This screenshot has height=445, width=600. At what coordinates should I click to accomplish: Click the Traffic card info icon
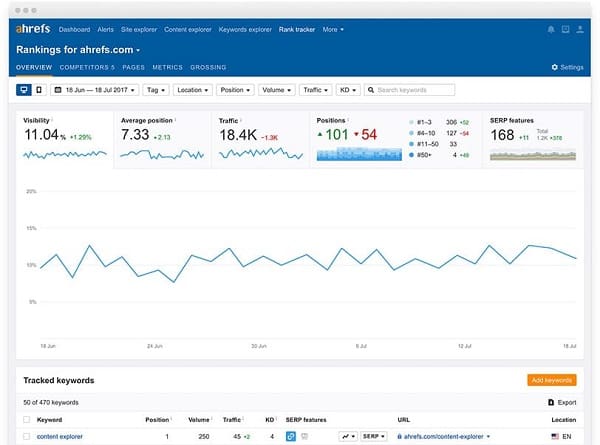coord(241,120)
